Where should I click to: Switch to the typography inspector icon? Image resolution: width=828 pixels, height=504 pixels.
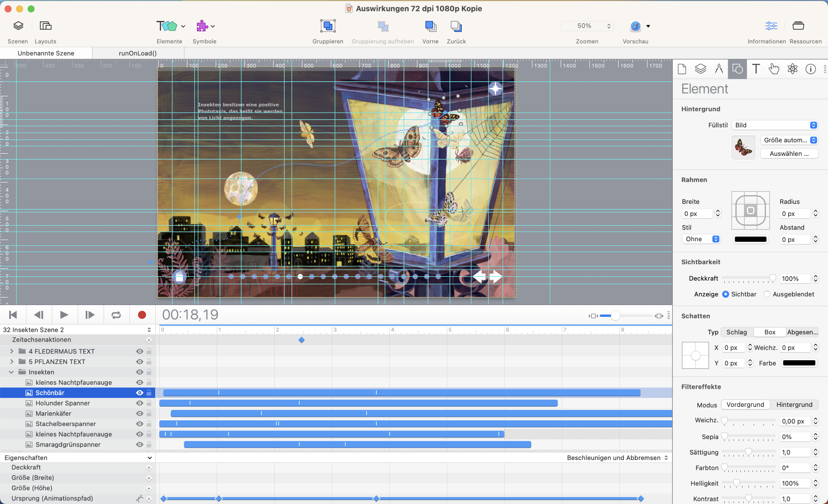(x=756, y=69)
